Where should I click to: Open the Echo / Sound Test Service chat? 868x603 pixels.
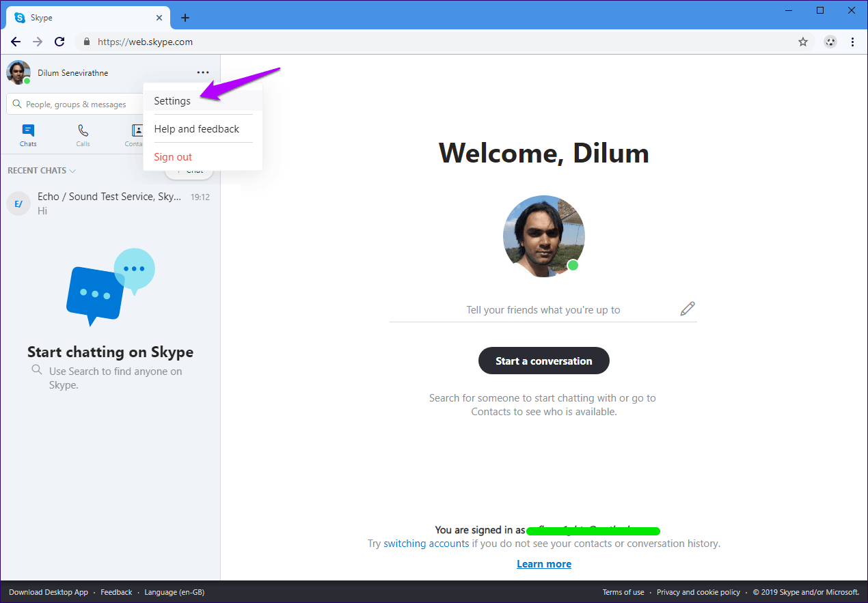click(x=110, y=203)
